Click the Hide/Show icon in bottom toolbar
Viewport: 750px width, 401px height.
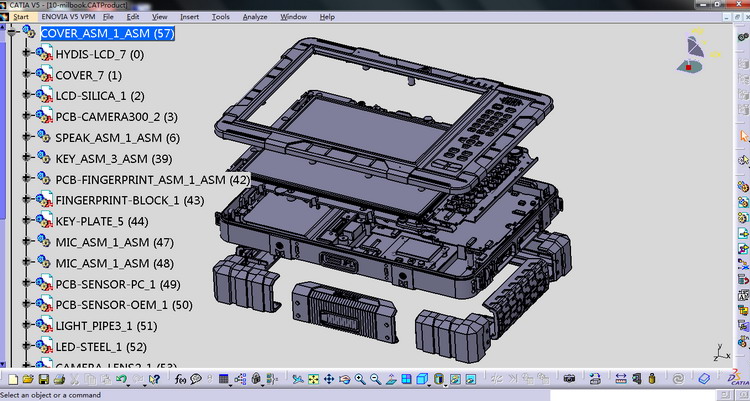pyautogui.click(x=455, y=379)
